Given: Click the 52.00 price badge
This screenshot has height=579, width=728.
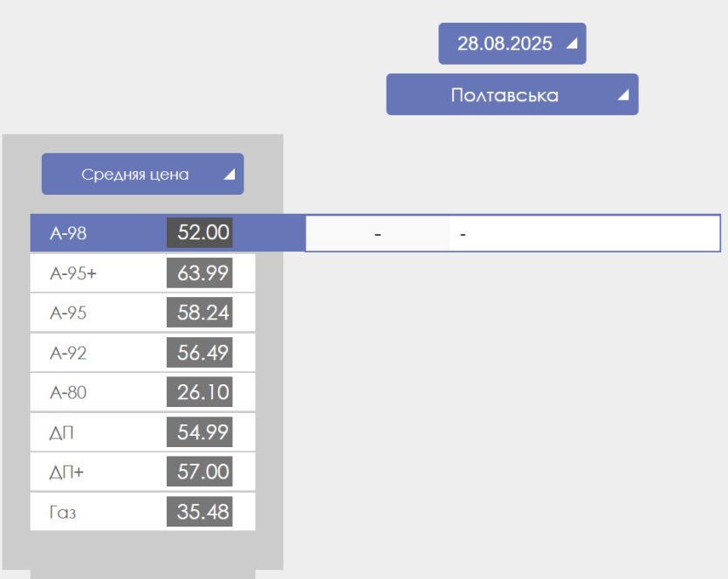Looking at the screenshot, I should click(200, 233).
